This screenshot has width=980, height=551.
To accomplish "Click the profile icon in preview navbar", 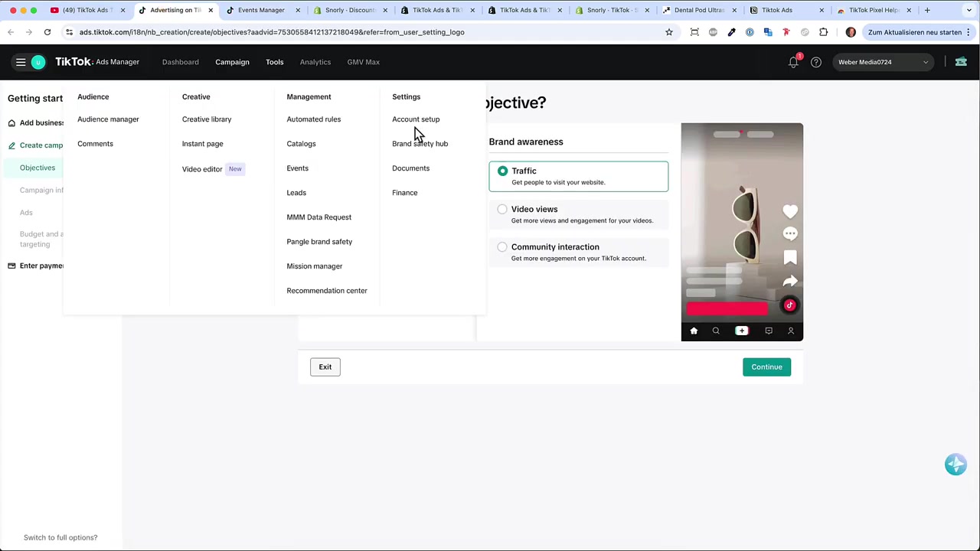I will click(791, 331).
